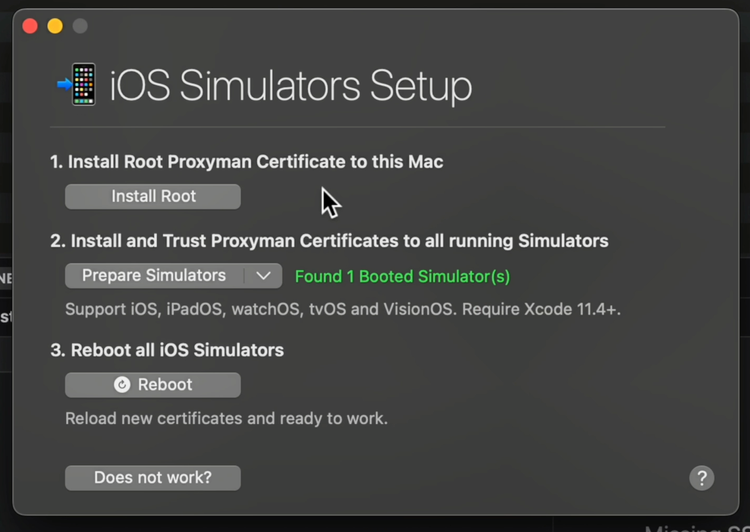Click the question mark help icon
Image resolution: width=750 pixels, height=532 pixels.
(x=701, y=477)
